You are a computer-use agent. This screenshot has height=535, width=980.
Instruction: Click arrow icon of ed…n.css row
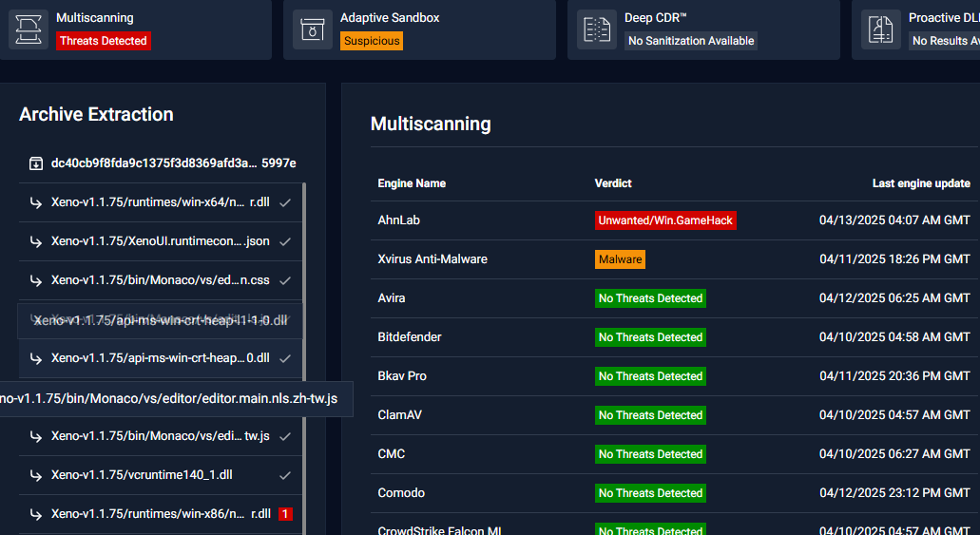(x=36, y=280)
